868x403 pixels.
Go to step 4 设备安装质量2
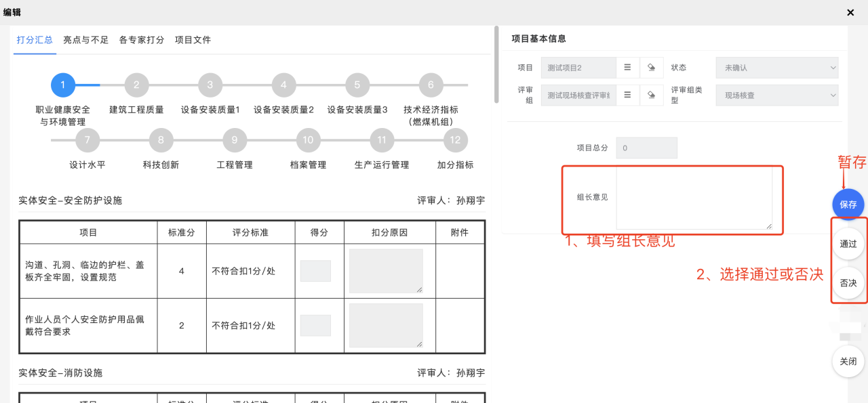[283, 85]
